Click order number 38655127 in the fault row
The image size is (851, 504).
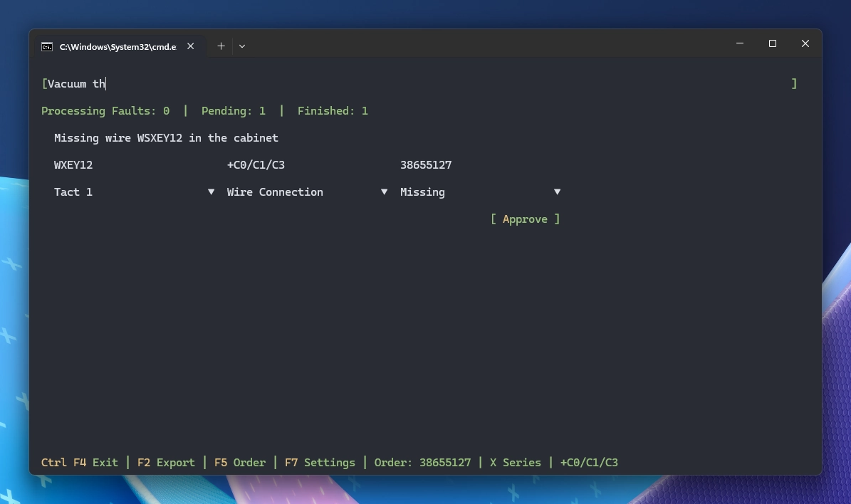pos(426,164)
